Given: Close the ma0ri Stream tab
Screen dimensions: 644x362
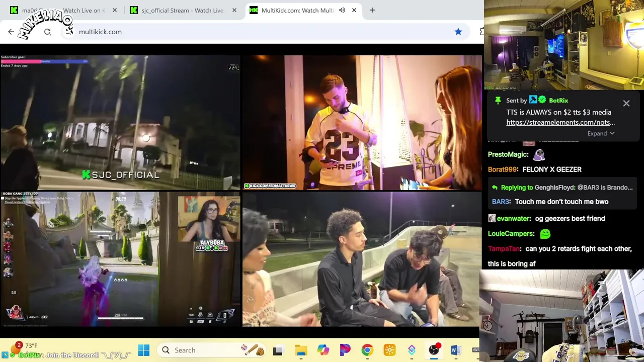Looking at the screenshot, I should click(x=115, y=10).
